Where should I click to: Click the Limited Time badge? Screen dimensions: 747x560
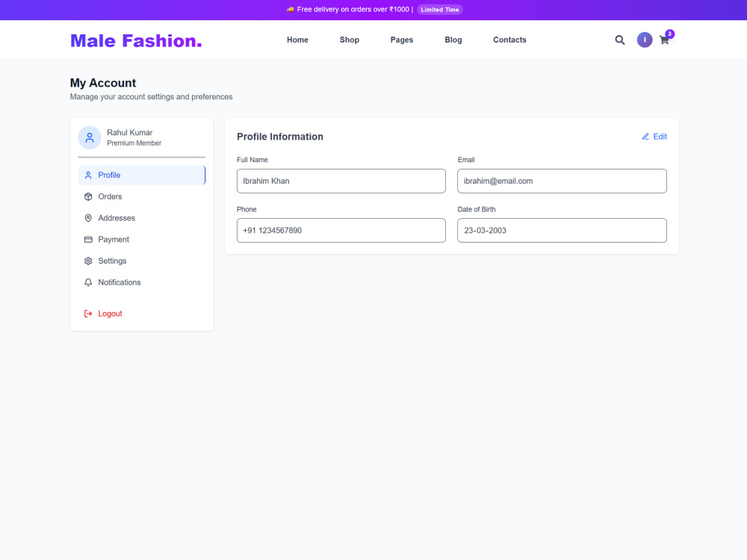coord(439,10)
